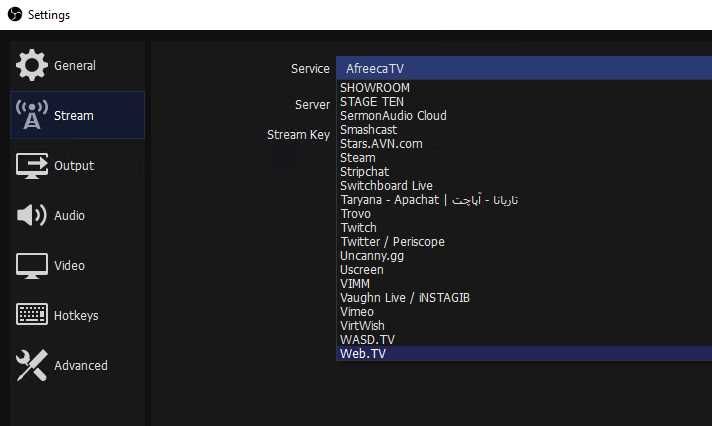Open the Advanced tools icon

pos(32,366)
